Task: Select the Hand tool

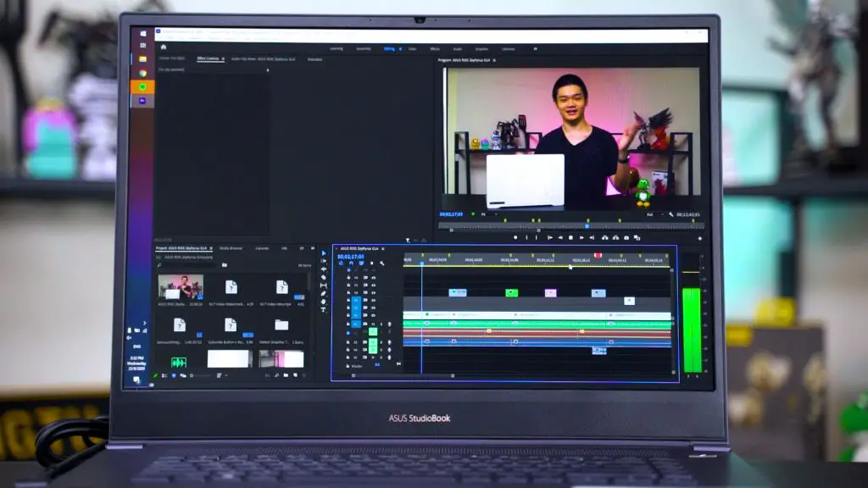Action: pos(324,302)
